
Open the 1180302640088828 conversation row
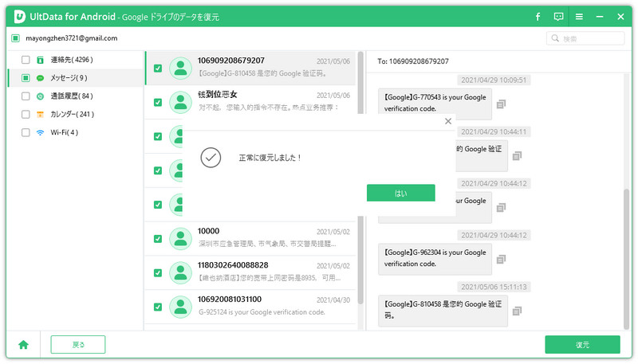[250, 273]
